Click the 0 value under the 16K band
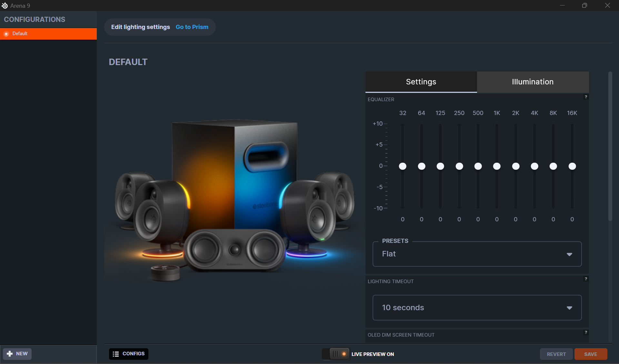Screen dimensions: 619x364 pos(572,219)
